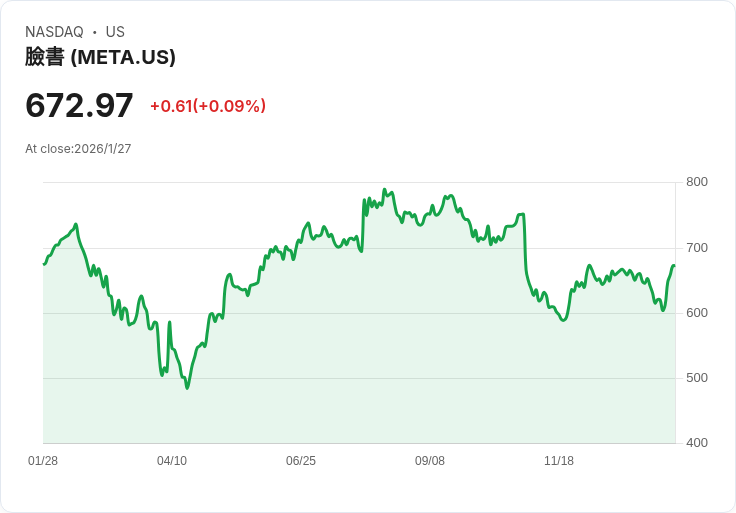
Task: Click the NASDAQ exchange label
Action: pos(54,32)
